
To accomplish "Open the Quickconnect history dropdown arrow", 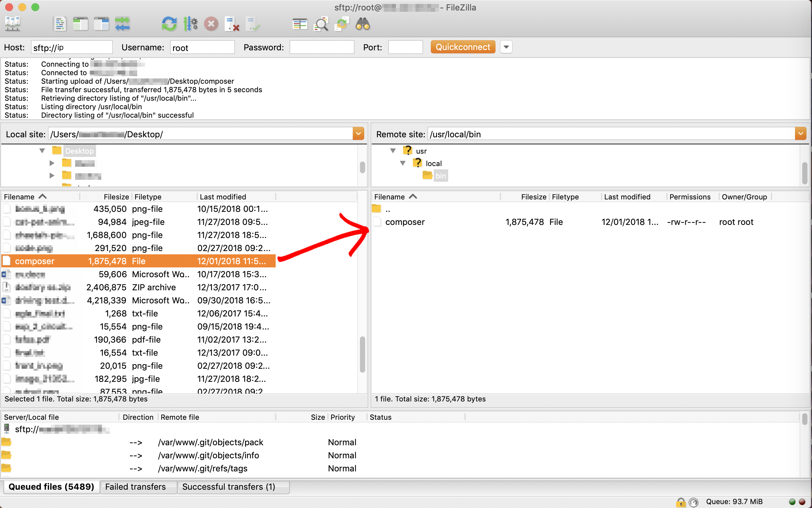I will [506, 47].
